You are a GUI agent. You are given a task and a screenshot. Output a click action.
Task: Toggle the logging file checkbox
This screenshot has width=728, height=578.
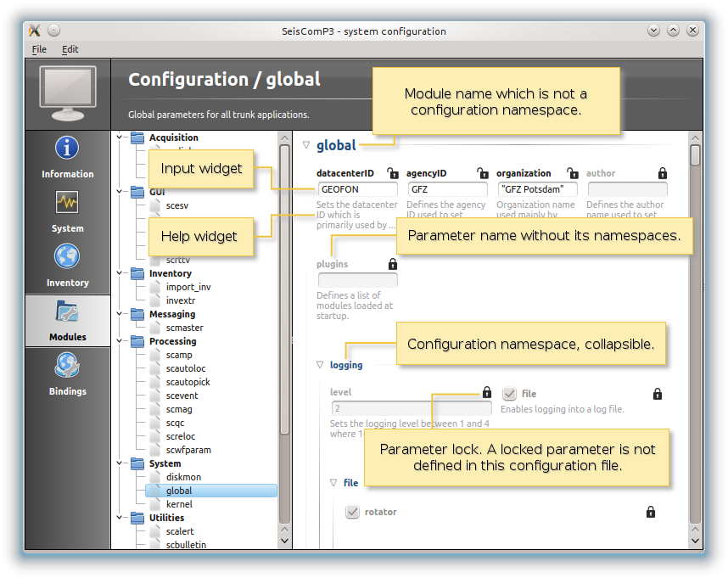coord(509,394)
